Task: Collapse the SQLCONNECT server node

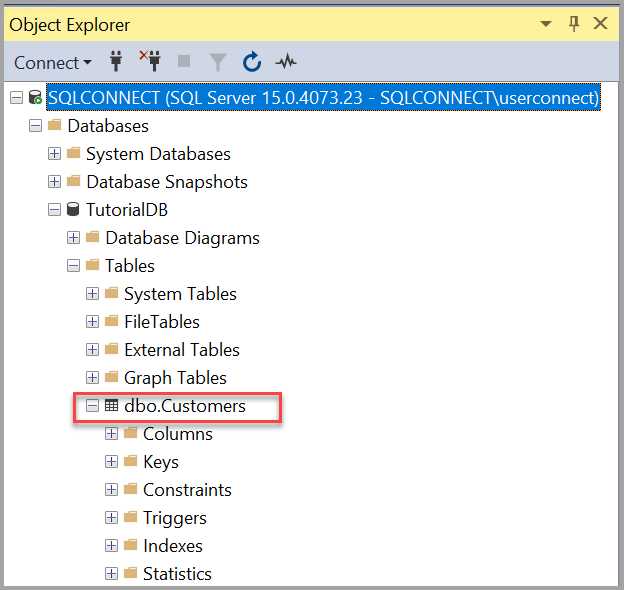Action: pos(16,97)
